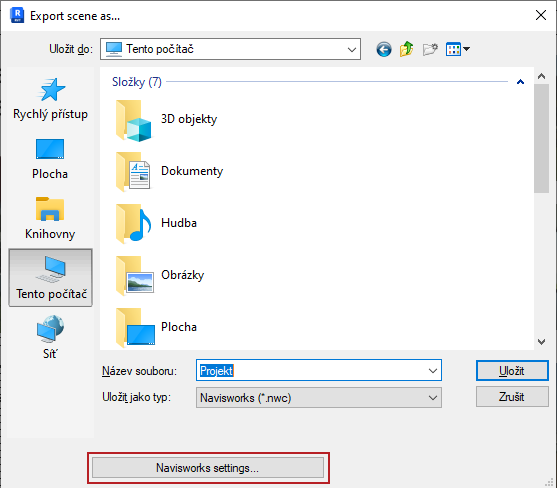The image size is (557, 488).
Task: Expand the Název souboru dropdown arrow
Action: 433,371
